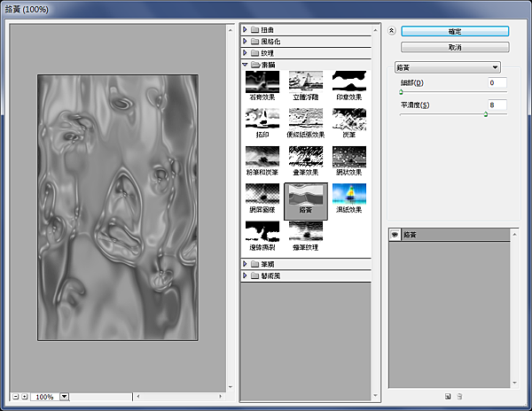The width and height of the screenshot is (532, 411).
Task: Expand the Texture (紋理) filter folder
Action: [x=245, y=52]
